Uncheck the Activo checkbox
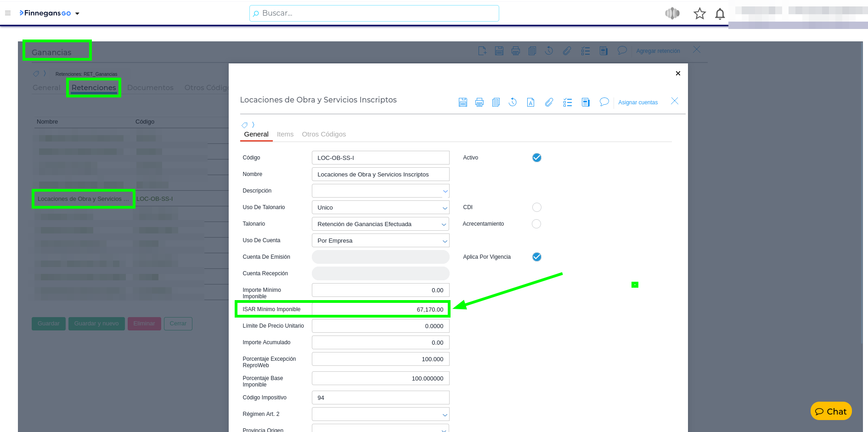 click(536, 158)
